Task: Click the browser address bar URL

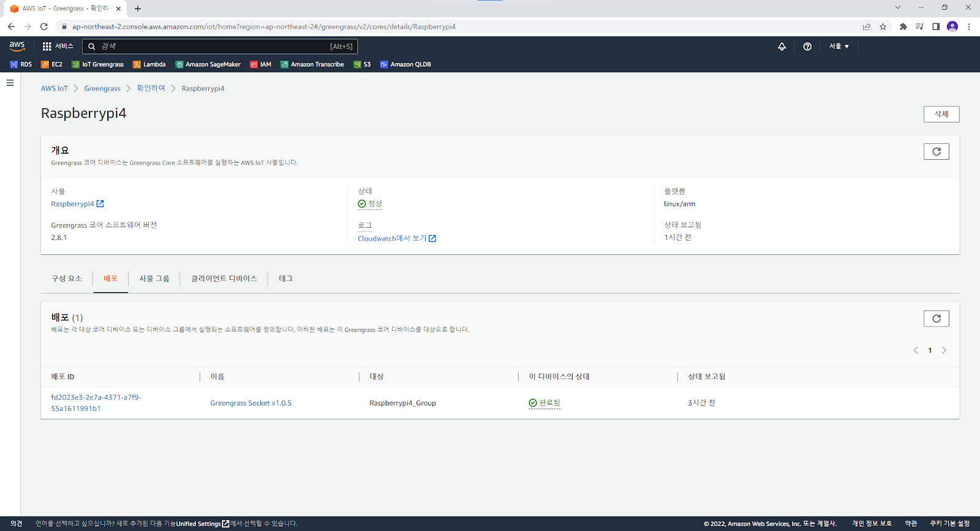Action: [263, 26]
